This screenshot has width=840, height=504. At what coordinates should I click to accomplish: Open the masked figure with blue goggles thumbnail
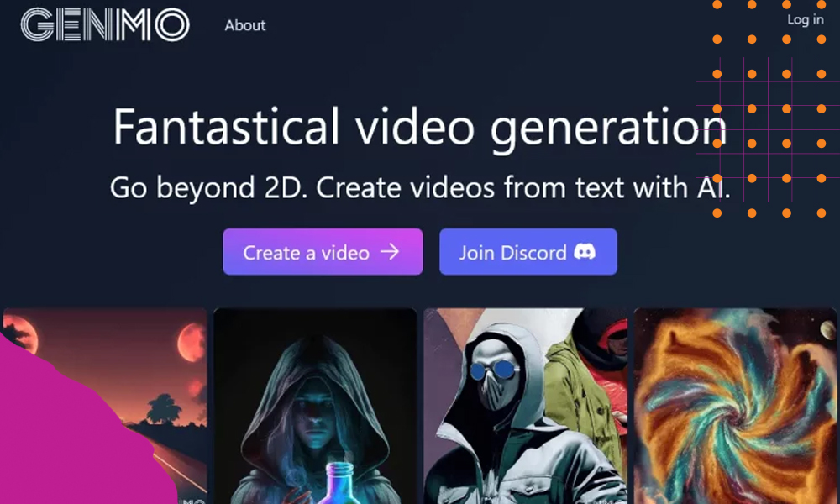click(525, 406)
